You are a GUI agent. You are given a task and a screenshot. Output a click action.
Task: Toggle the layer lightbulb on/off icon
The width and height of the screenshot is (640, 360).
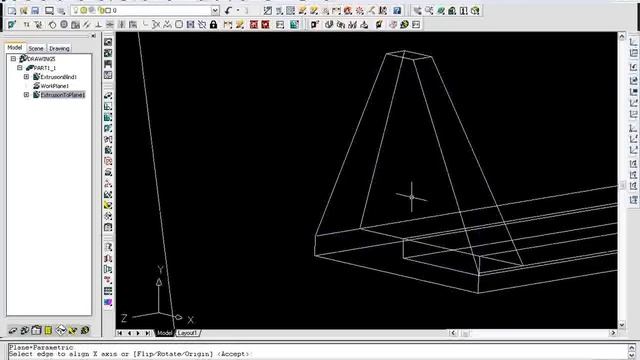pyautogui.click(x=76, y=11)
